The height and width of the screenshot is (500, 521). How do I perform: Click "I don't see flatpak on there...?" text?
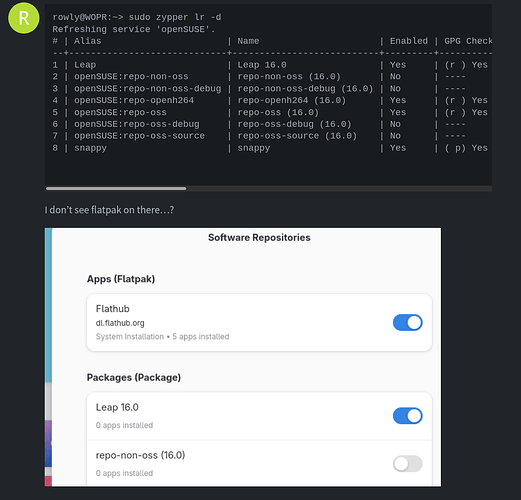(x=109, y=210)
